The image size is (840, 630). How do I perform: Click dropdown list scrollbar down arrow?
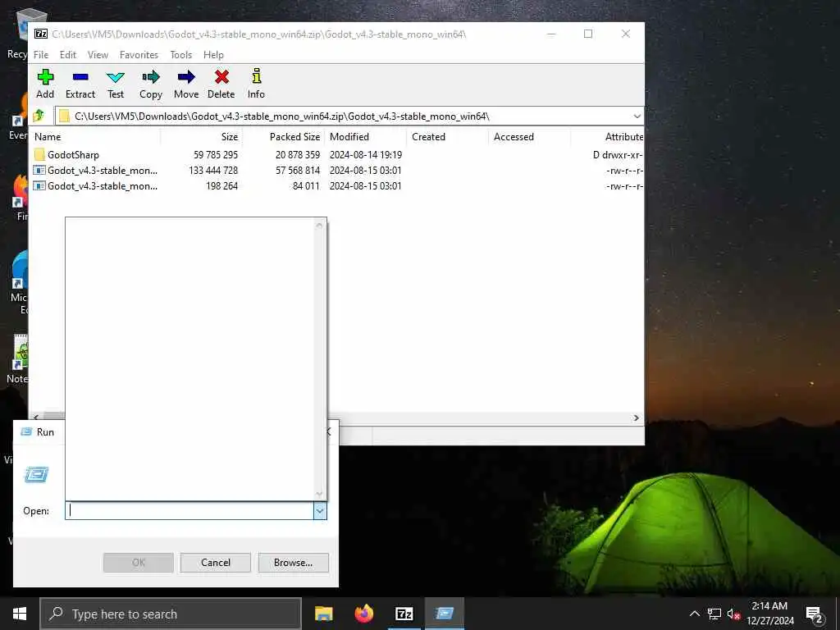319,494
